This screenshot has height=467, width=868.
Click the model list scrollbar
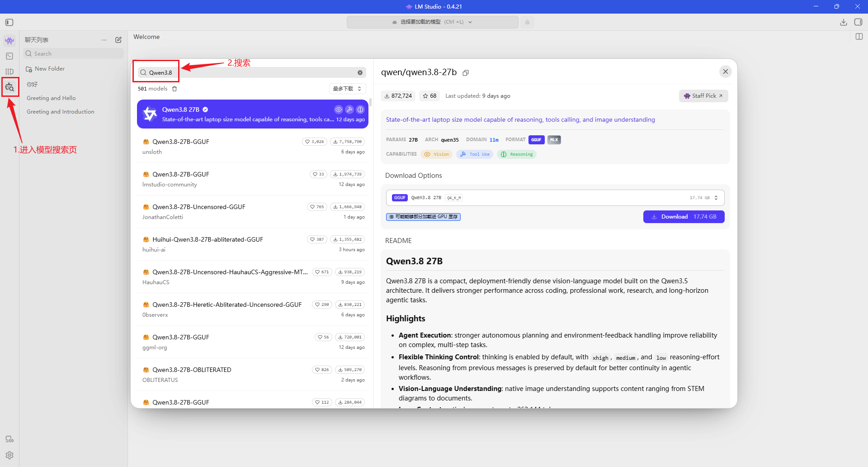(x=370, y=103)
